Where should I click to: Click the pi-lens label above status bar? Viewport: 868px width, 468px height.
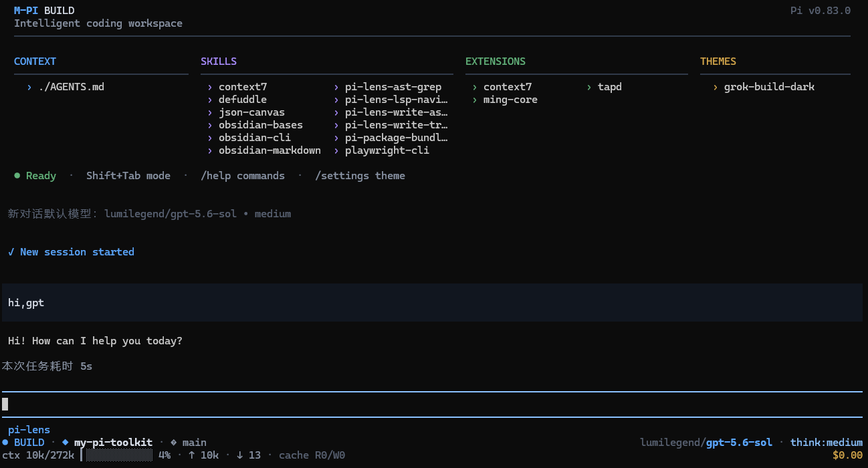tap(29, 430)
